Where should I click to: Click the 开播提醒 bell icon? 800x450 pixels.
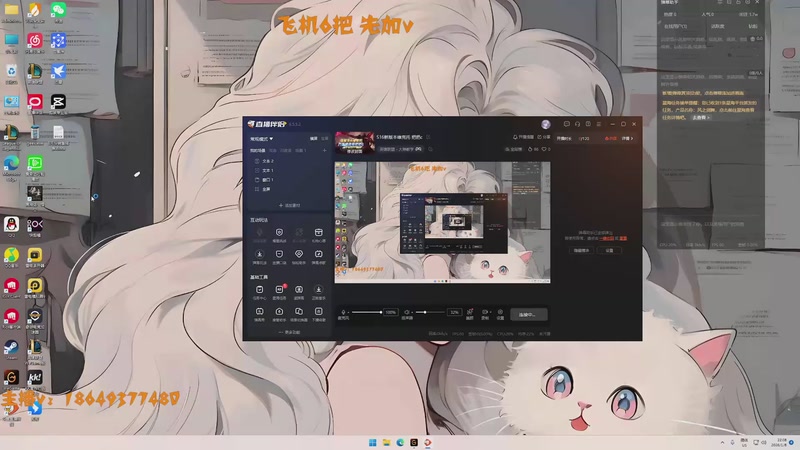pos(523,137)
